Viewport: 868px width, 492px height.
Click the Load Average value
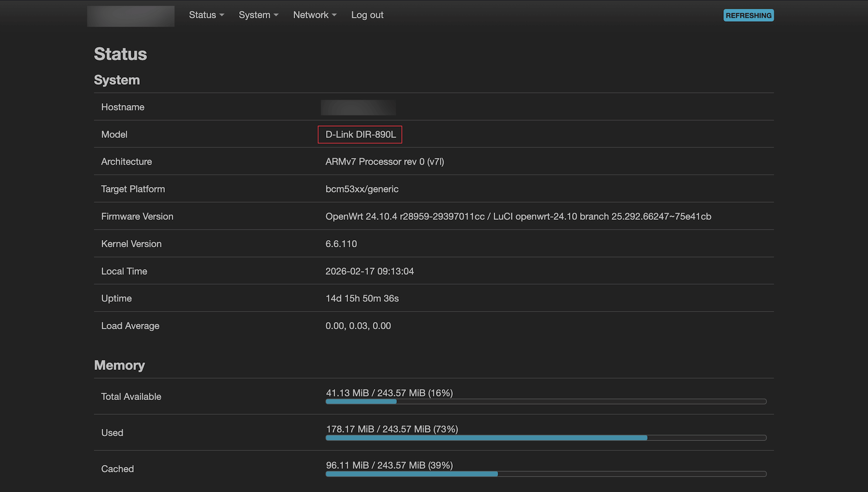[x=358, y=326]
